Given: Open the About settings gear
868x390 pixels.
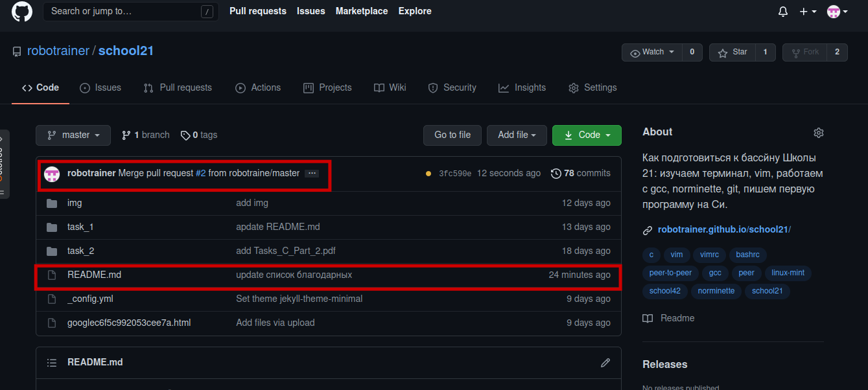Looking at the screenshot, I should tap(819, 132).
